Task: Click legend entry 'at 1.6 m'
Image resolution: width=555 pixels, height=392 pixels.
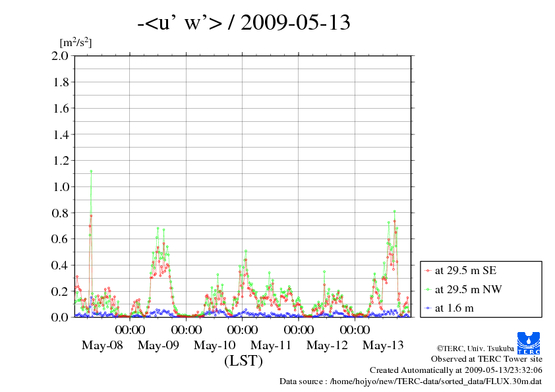Action: [454, 308]
